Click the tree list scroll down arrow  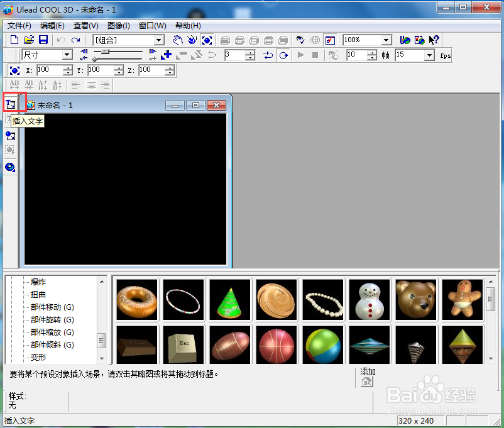click(x=102, y=358)
